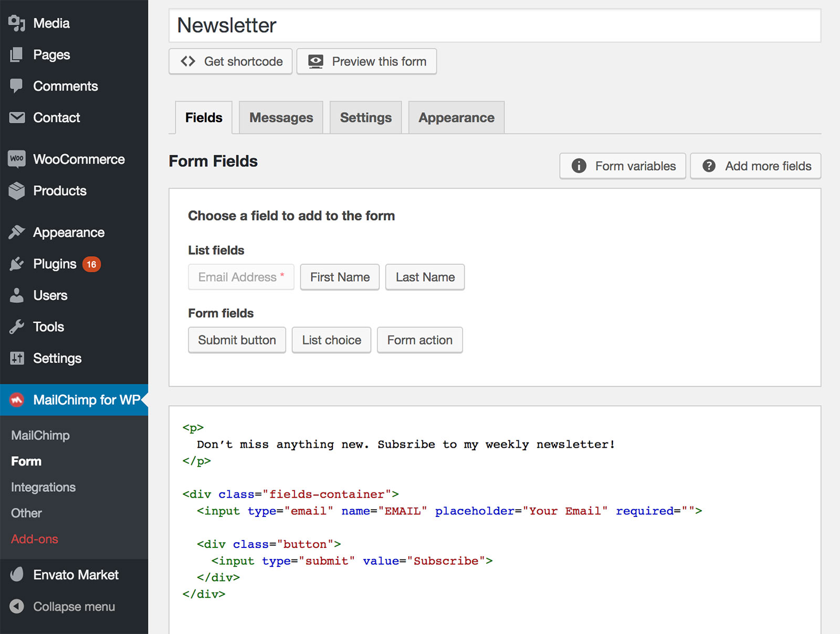Open the Envato Market icon
This screenshot has height=634, width=840.
pos(16,575)
